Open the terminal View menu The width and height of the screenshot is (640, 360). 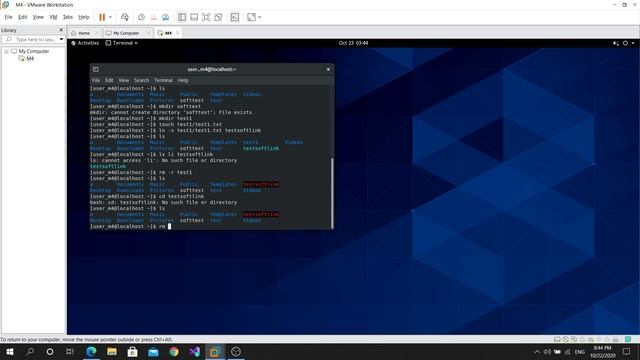click(x=124, y=80)
